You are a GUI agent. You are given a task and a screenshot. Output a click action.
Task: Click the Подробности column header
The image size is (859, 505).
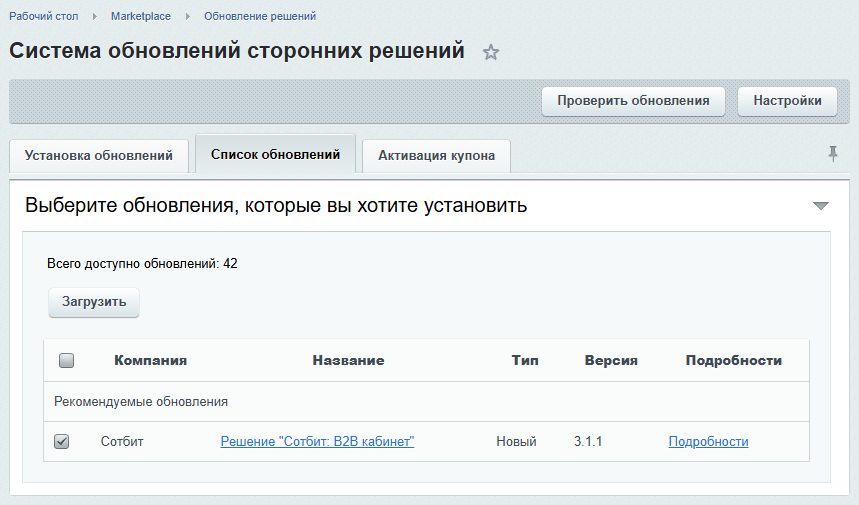pyautogui.click(x=734, y=360)
